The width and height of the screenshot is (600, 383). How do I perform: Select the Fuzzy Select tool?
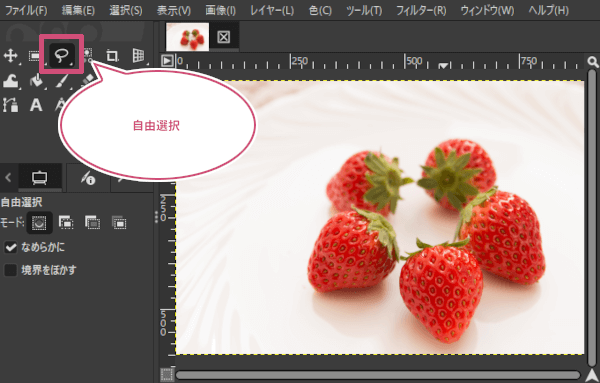point(88,55)
